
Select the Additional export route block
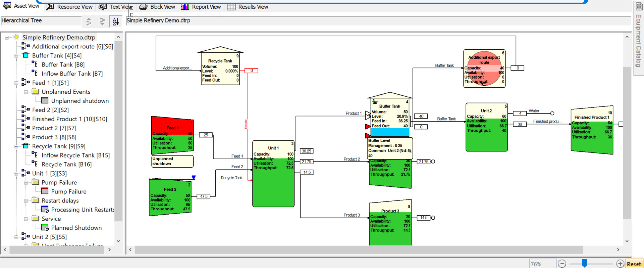point(484,69)
